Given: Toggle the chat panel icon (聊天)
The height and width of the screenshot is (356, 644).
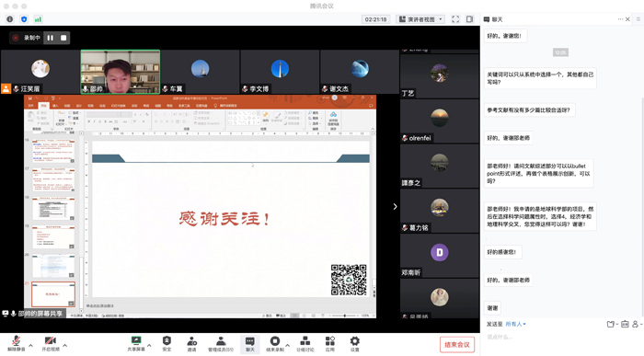Looking at the screenshot, I should [x=249, y=343].
